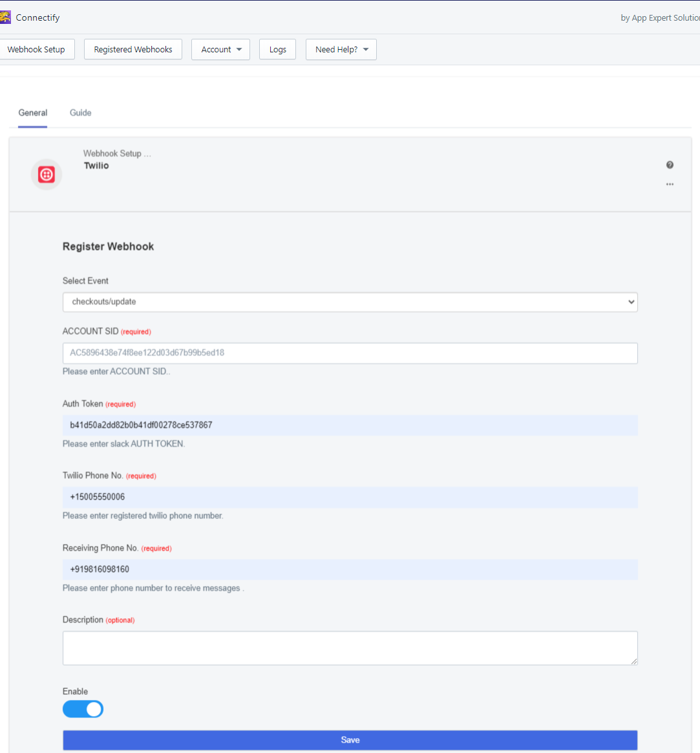Click the Account caret arrow icon
The image size is (700, 753).
click(x=239, y=50)
